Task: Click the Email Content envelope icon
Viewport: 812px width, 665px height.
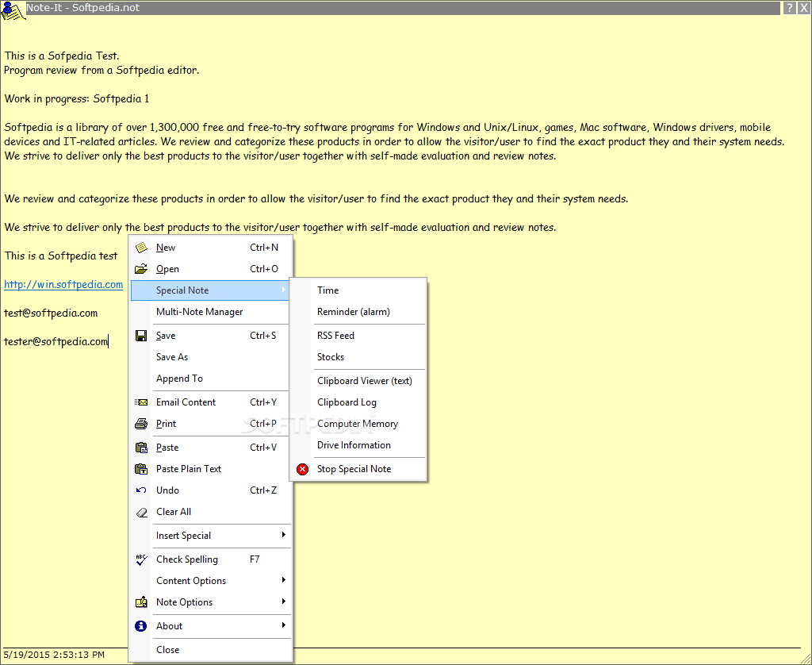Action: coord(141,402)
